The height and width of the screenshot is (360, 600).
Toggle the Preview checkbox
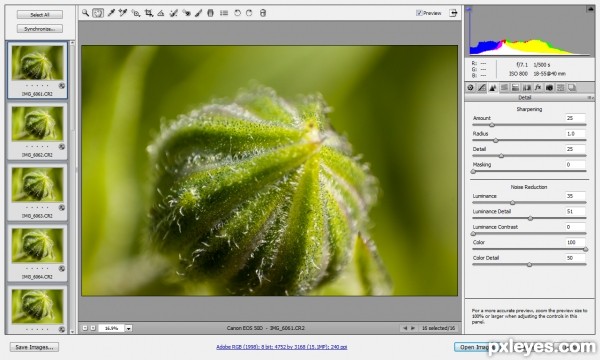coord(419,13)
